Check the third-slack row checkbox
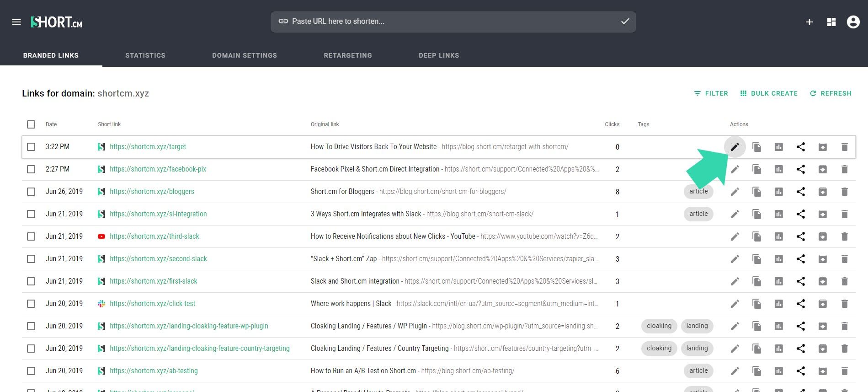The height and width of the screenshot is (392, 868). pyautogui.click(x=31, y=236)
